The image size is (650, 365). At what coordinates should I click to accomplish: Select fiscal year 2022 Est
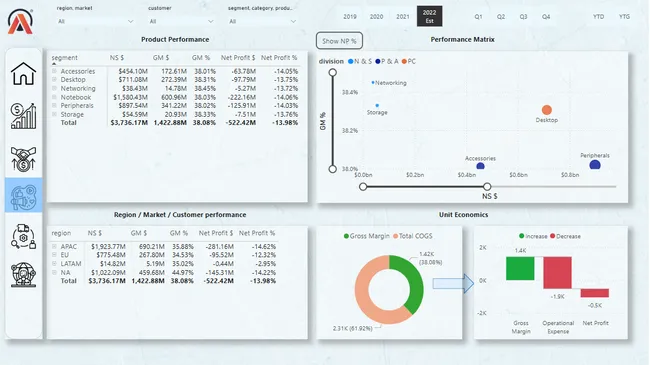[429, 16]
